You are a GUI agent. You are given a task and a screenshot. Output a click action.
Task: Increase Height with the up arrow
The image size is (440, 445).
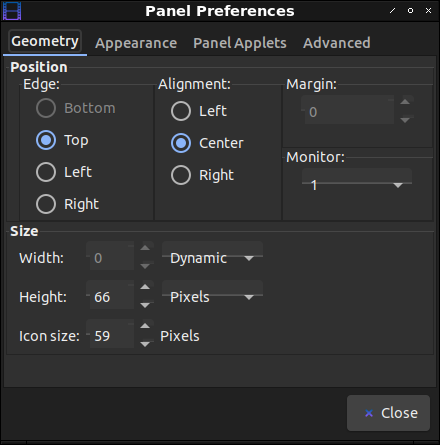click(x=145, y=287)
